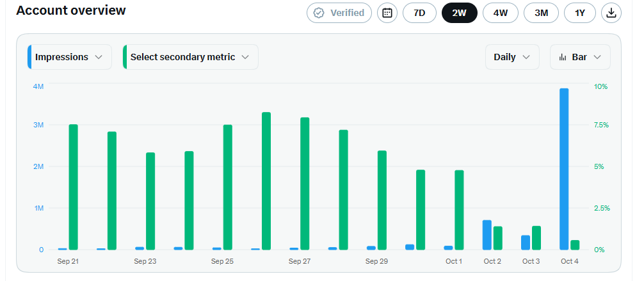
Task: Expand the Select secondary metric dropdown
Action: (x=191, y=57)
